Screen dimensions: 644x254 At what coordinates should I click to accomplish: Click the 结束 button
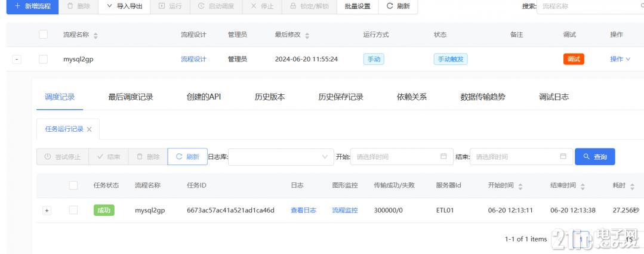point(109,157)
